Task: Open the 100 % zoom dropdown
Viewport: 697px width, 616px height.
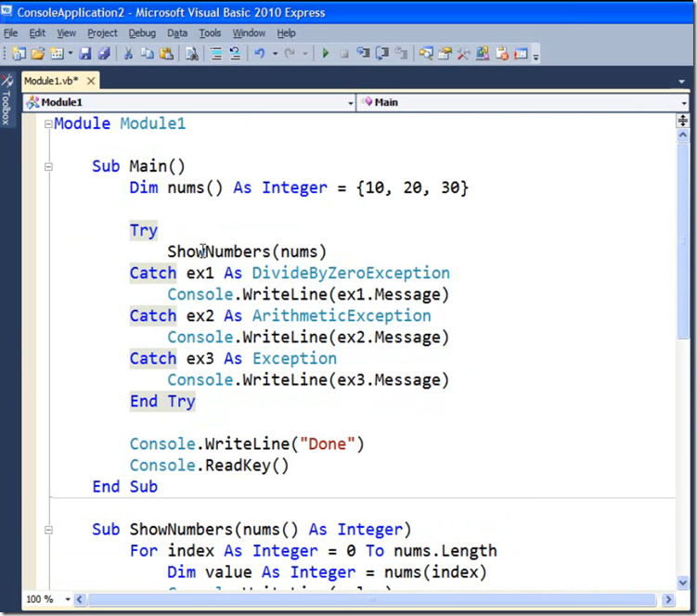Action: coord(68,599)
